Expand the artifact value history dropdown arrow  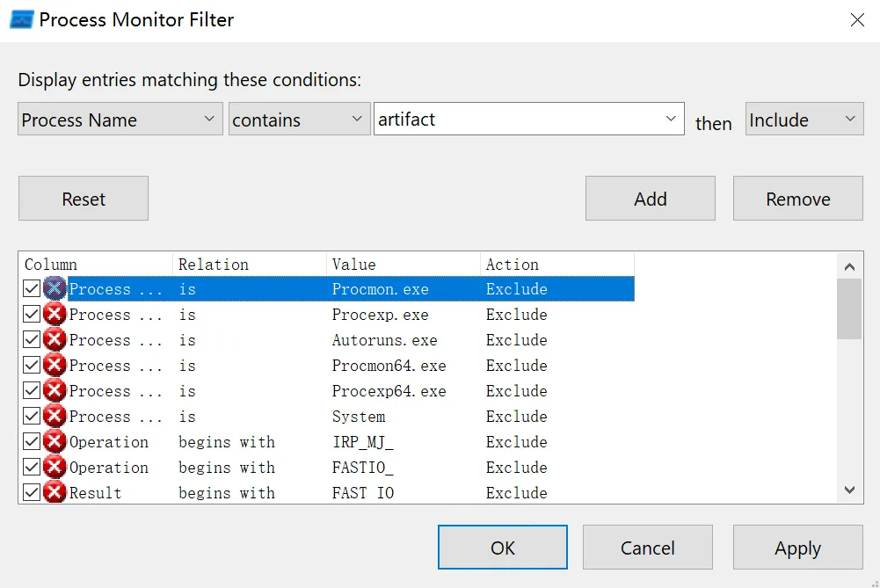coord(670,119)
